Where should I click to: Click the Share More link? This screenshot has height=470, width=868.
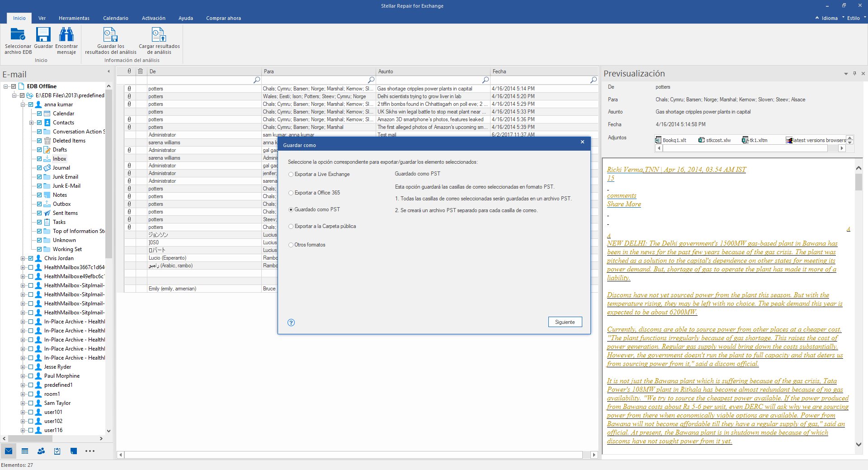(x=624, y=204)
